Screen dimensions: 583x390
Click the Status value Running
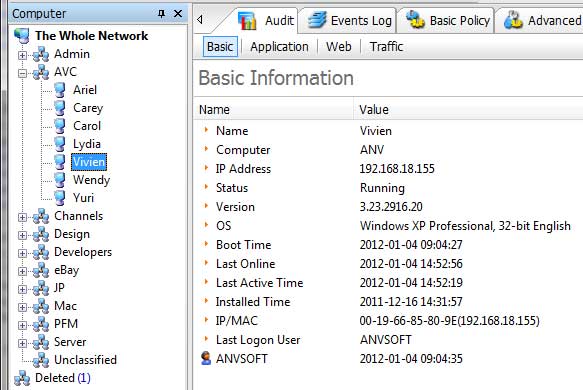pos(382,188)
